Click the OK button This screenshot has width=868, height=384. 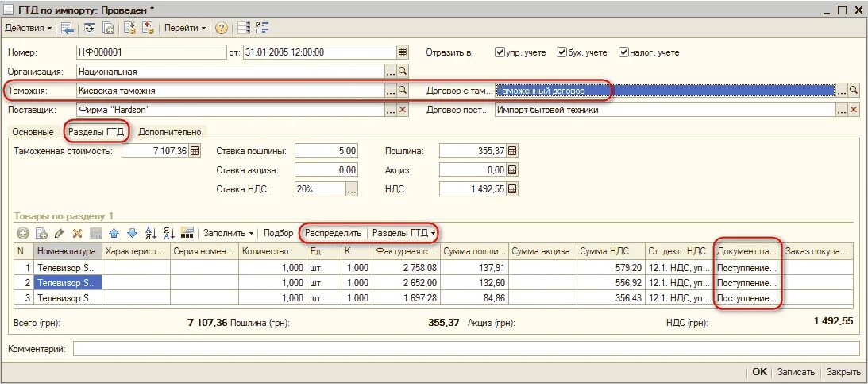[x=759, y=372]
